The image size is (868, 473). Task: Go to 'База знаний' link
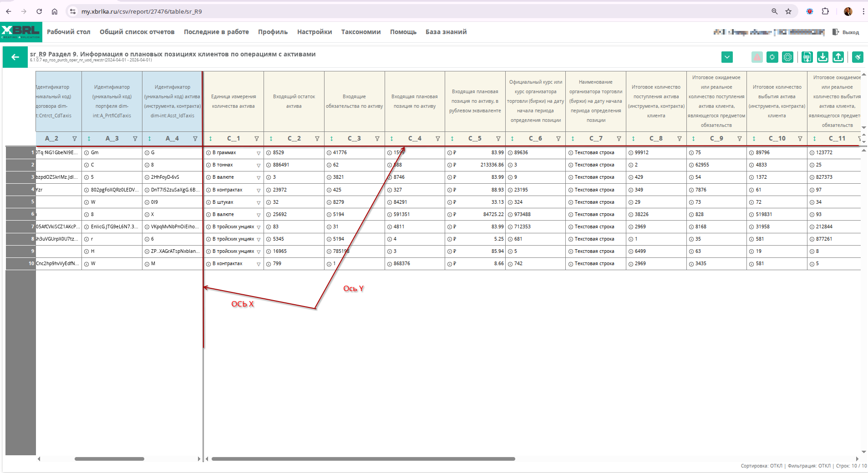(x=446, y=32)
